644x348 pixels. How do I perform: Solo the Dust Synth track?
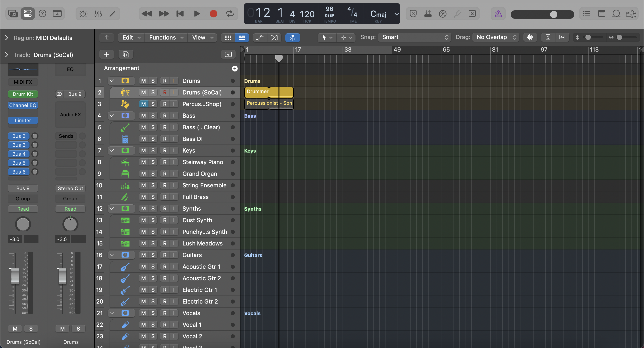tap(153, 220)
